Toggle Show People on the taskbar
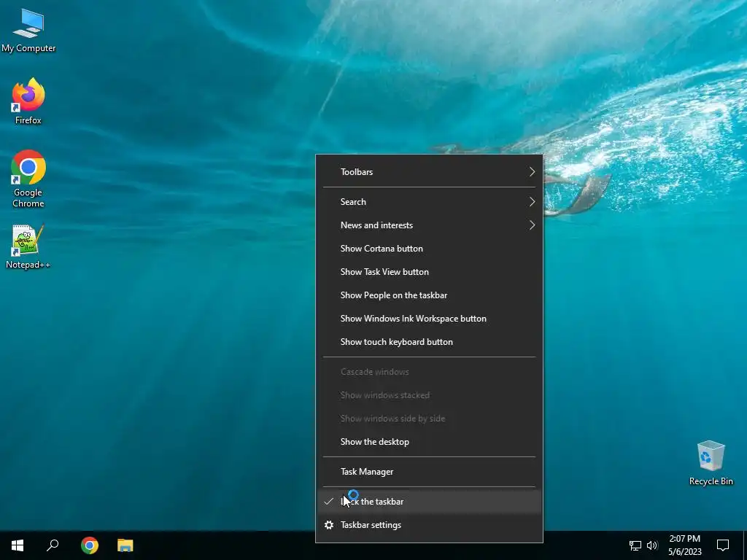The width and height of the screenshot is (747, 560). (x=429, y=295)
